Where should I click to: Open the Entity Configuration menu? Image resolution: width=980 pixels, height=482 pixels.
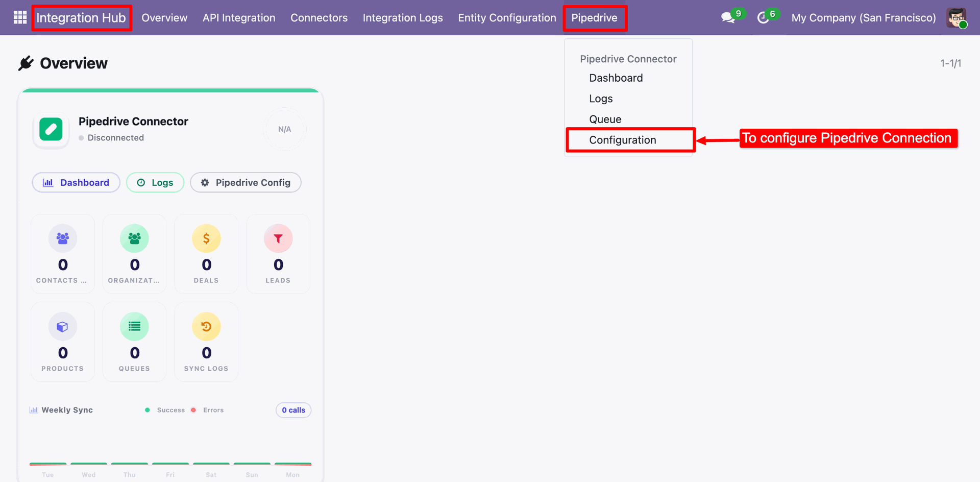507,18
